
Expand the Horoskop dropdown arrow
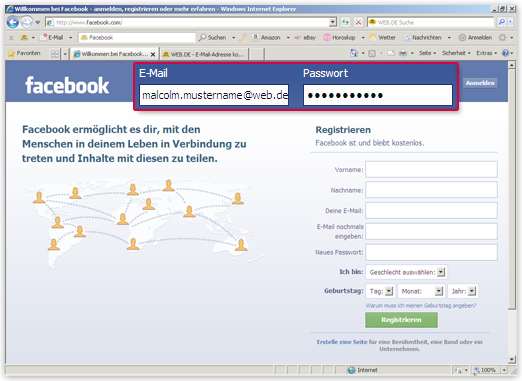[363, 38]
